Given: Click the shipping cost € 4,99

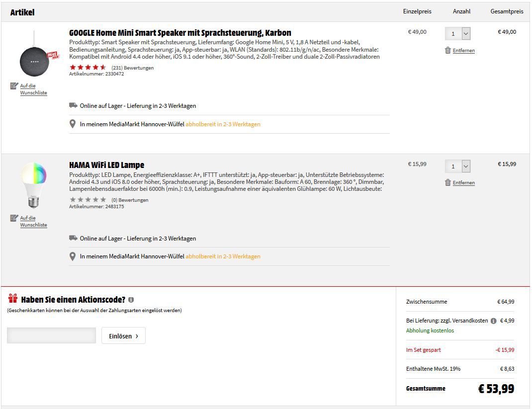Looking at the screenshot, I should (x=507, y=321).
